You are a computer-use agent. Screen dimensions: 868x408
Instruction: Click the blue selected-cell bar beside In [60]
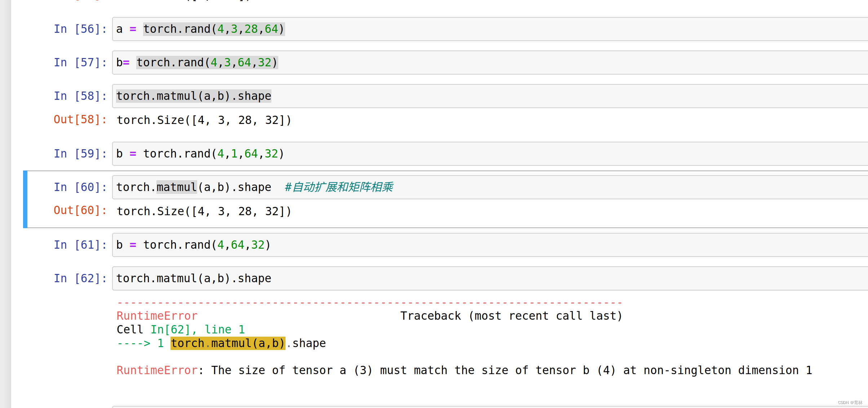point(25,199)
